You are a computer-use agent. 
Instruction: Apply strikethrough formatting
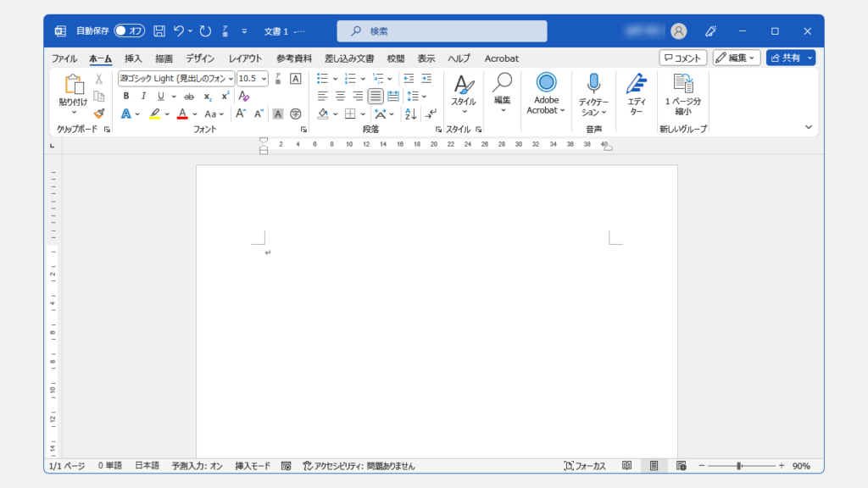pyautogui.click(x=189, y=97)
